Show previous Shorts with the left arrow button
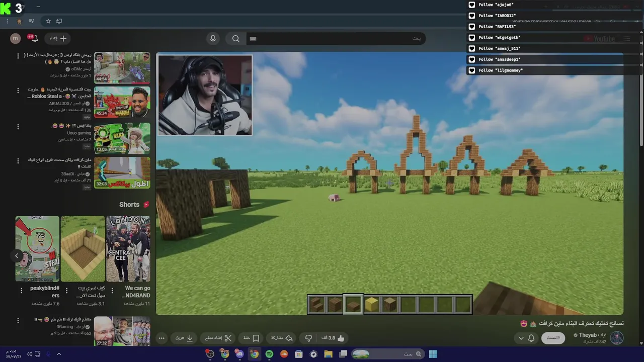Image resolution: width=644 pixels, height=362 pixels. click(17, 256)
